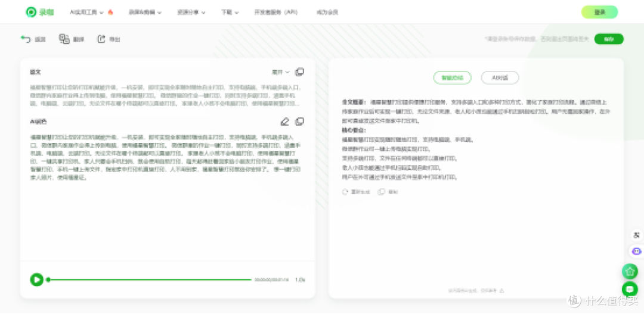Go to 成为会员 page

(x=327, y=13)
